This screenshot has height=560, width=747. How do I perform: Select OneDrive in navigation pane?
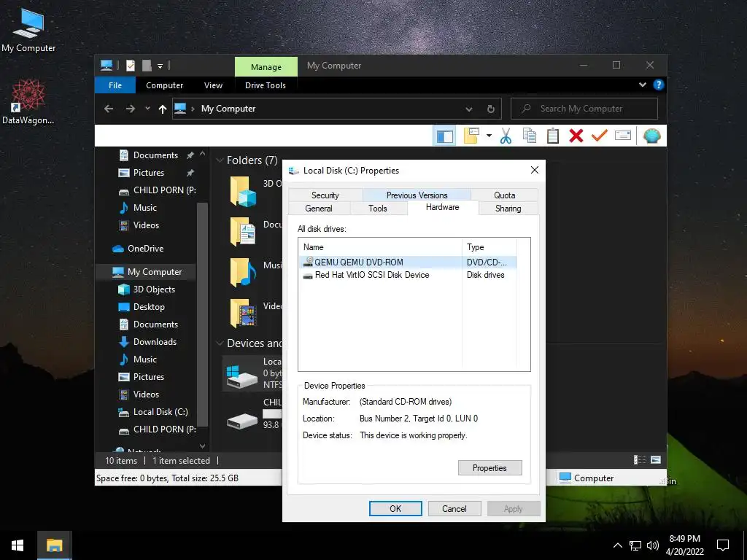click(x=145, y=249)
